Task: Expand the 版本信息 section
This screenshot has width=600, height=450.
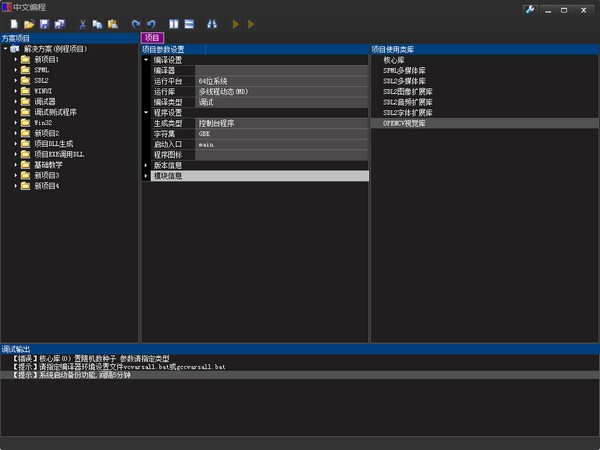Action: 146,165
